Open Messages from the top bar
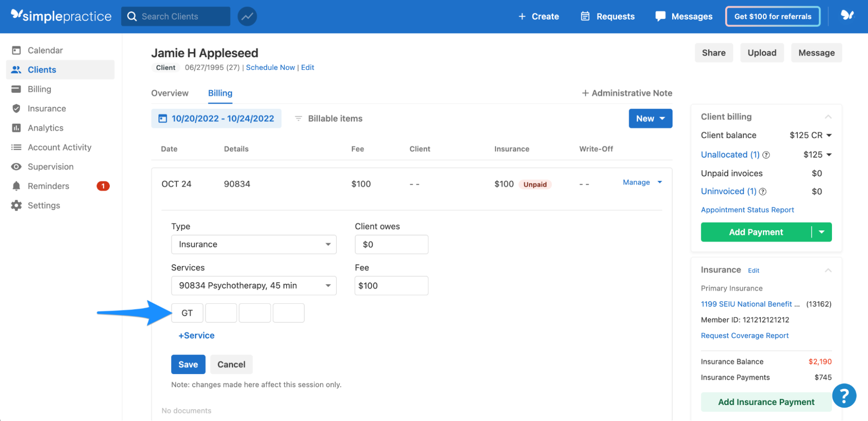The image size is (868, 421). point(684,16)
